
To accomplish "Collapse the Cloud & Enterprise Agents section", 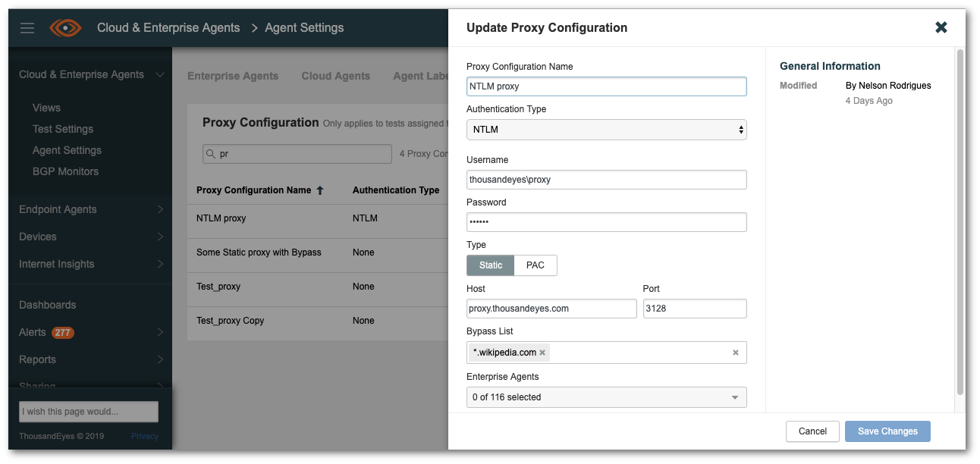I will [160, 74].
